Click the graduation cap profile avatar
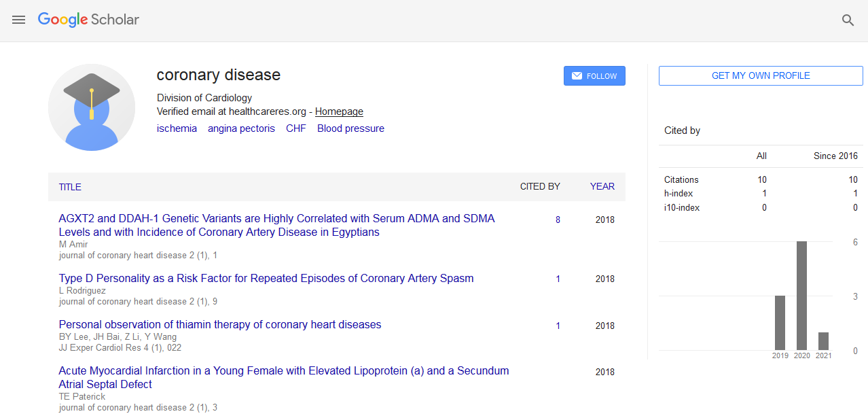868x418 pixels. [91, 107]
